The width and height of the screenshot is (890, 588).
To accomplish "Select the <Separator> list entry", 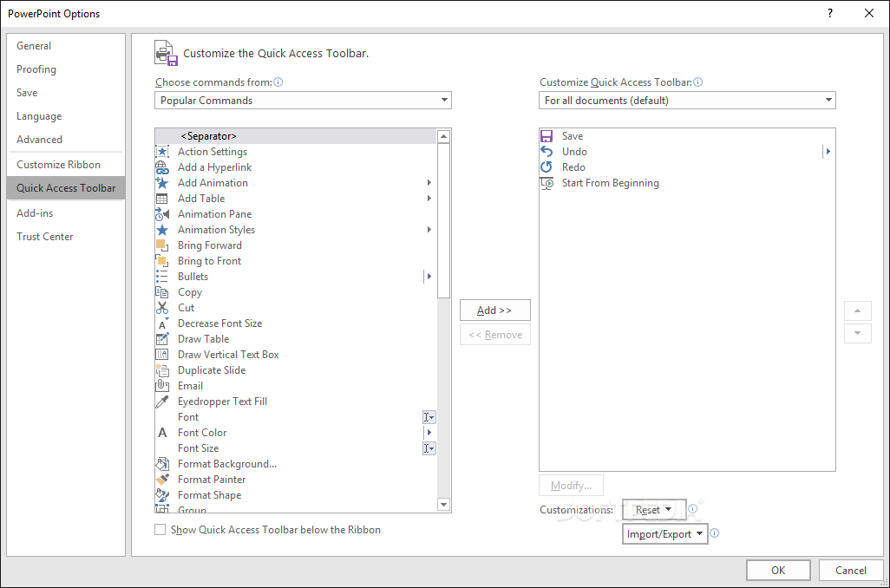I will [296, 136].
